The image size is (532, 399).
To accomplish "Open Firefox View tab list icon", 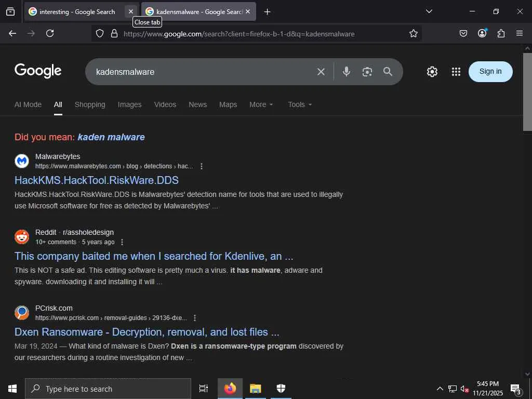I will 10,11.
